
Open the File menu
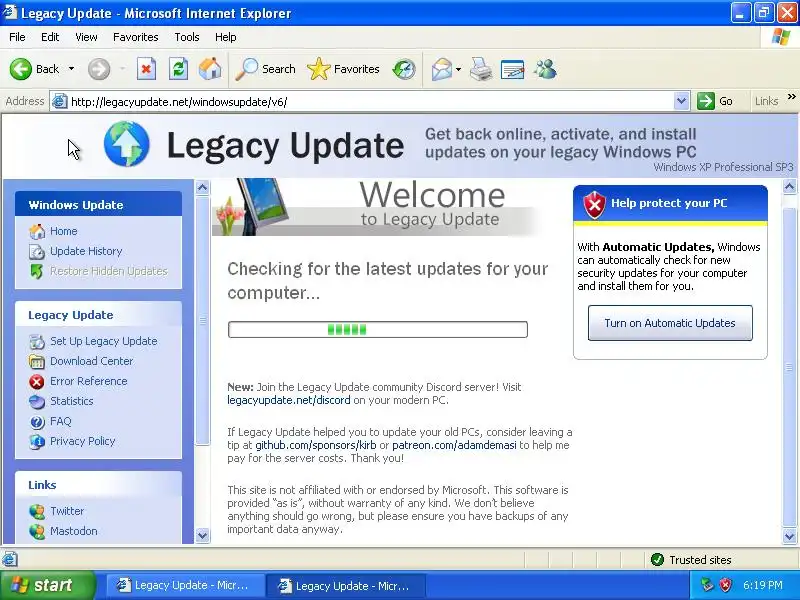pos(17,37)
